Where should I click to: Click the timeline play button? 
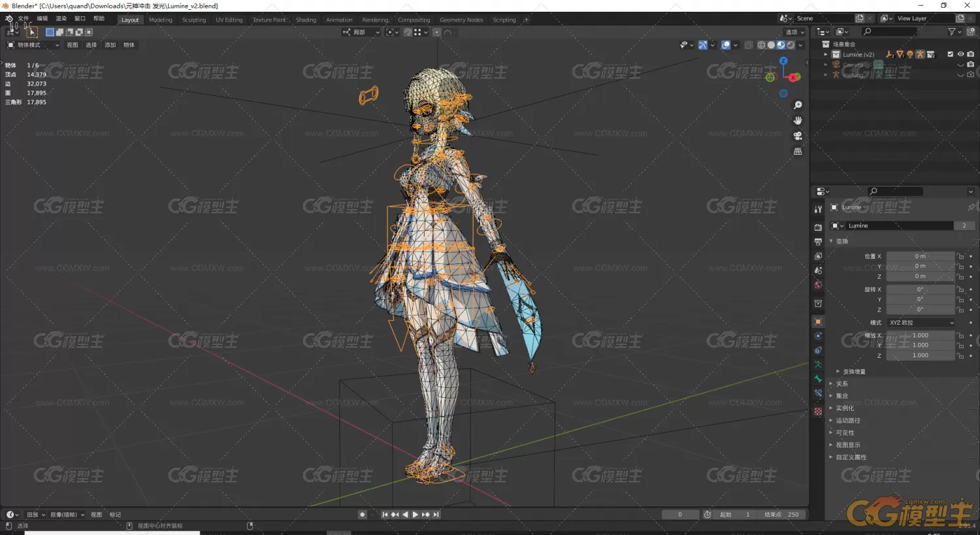[x=416, y=515]
